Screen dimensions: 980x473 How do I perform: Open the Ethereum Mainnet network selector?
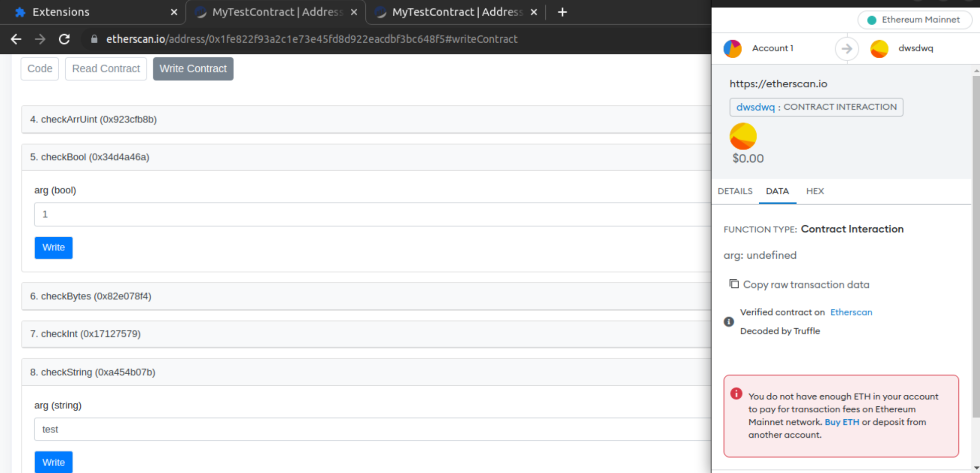click(x=914, y=20)
